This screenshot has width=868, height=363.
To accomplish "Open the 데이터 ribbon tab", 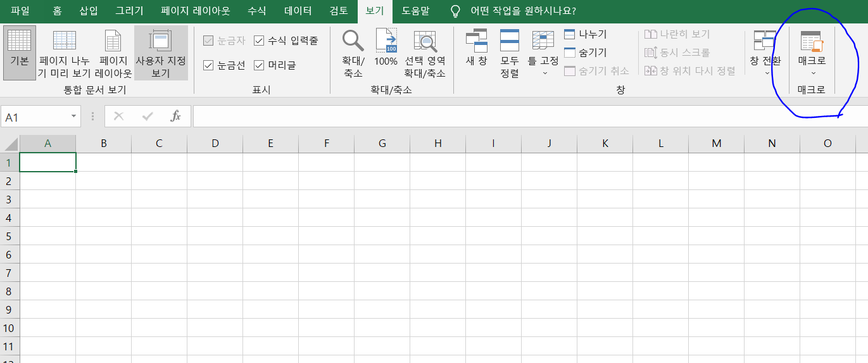I will [298, 11].
